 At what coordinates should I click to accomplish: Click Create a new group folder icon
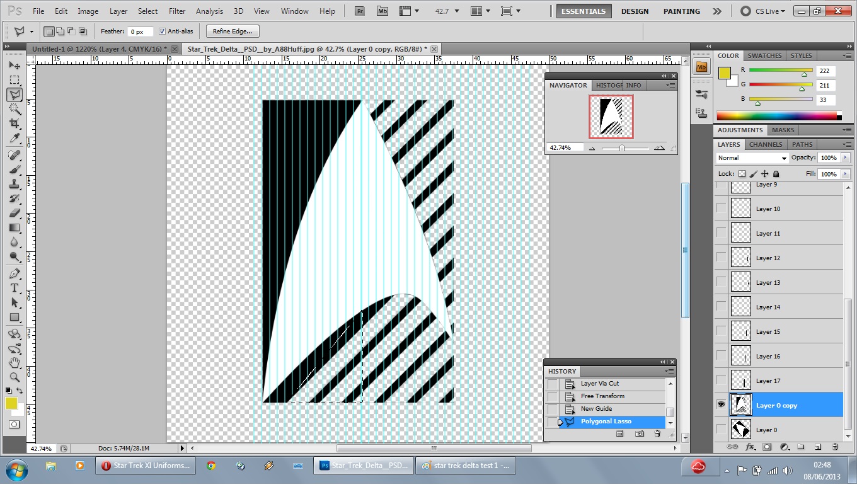click(x=801, y=447)
